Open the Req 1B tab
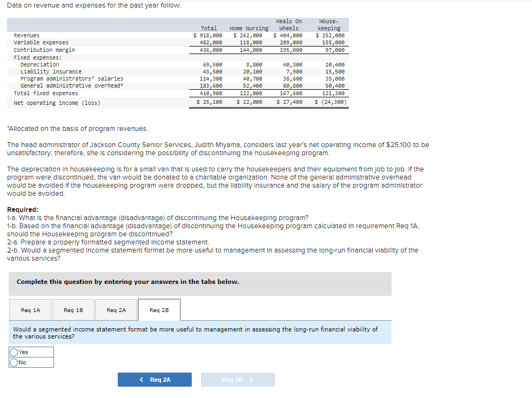This screenshot has height=398, width=532. pos(73,310)
